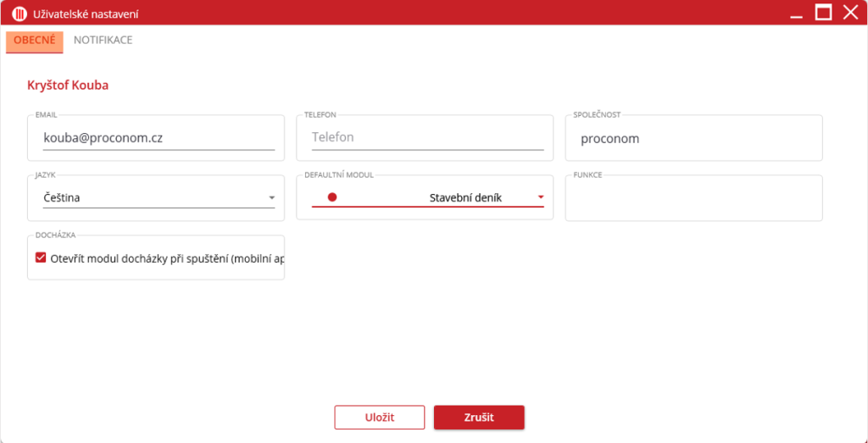Screen dimensions: 868x443
Task: Focus the Email field with kouba@proconom.cz
Action: (x=157, y=137)
